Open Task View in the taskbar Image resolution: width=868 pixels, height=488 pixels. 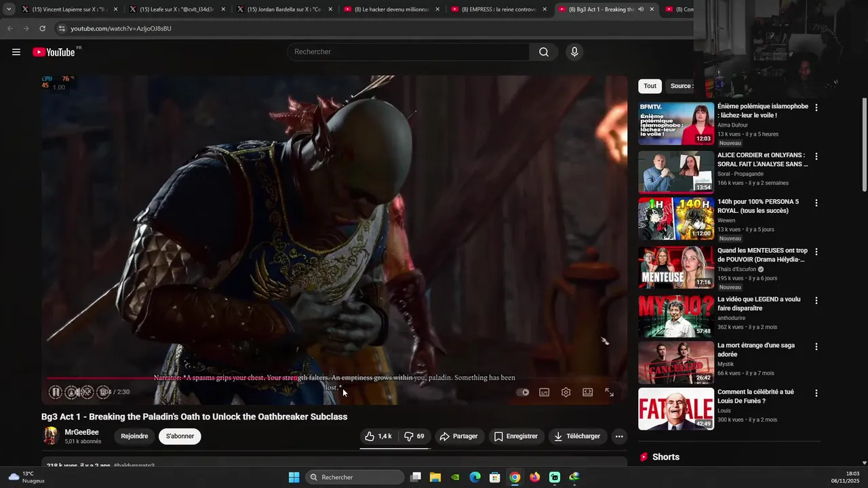tap(416, 477)
